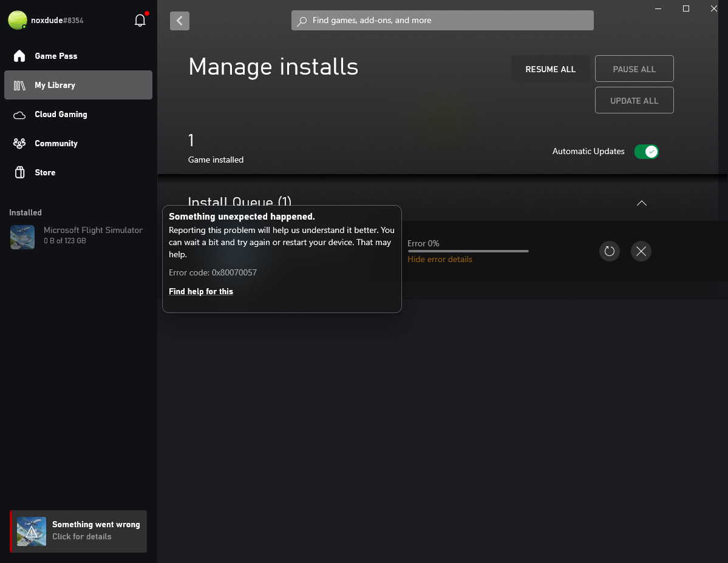
Task: Collapse the Install Queue section
Action: [641, 203]
